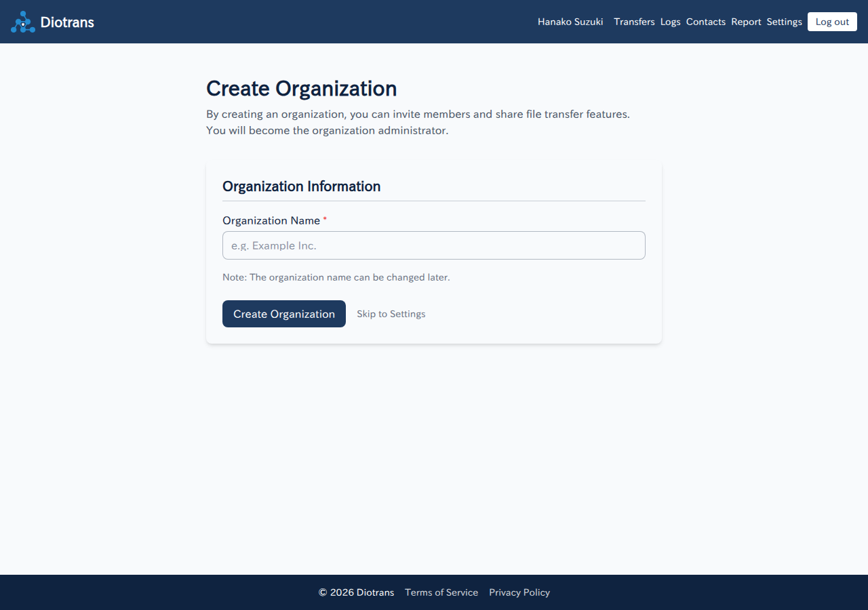868x610 pixels.
Task: Read the Privacy Policy
Action: (x=519, y=592)
